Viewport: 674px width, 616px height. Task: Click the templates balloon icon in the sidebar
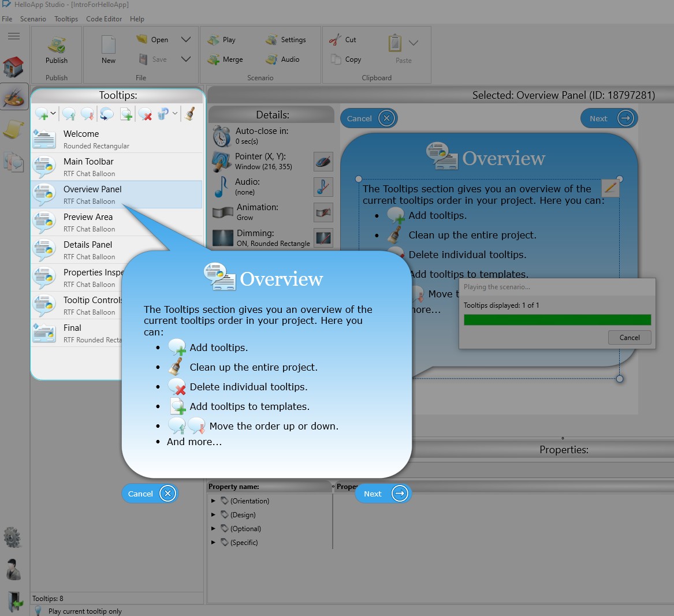13,162
